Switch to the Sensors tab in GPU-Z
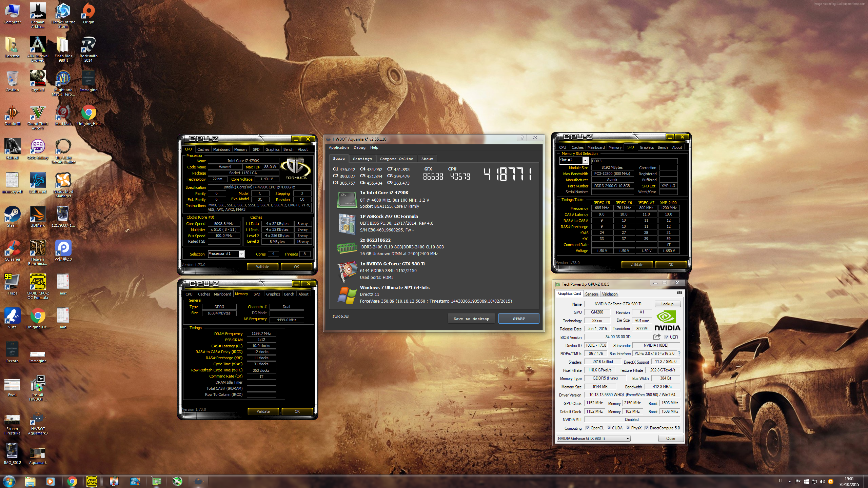 [591, 294]
